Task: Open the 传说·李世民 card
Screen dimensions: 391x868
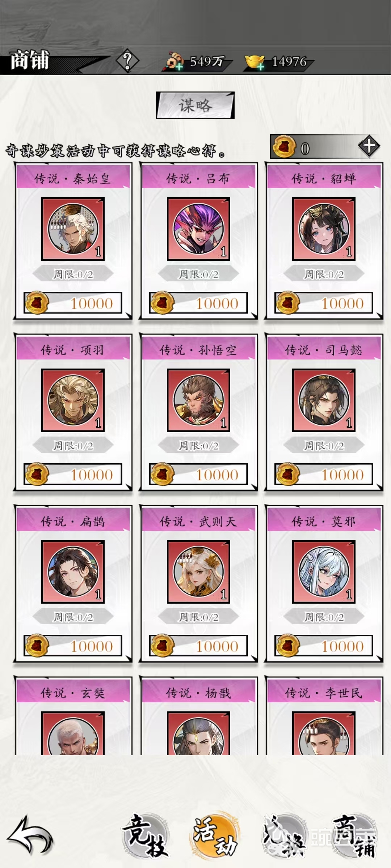Action: click(324, 716)
